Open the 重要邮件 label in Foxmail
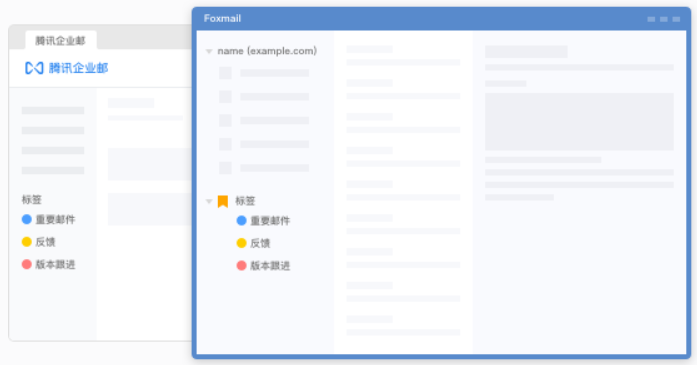Image resolution: width=697 pixels, height=365 pixels. [270, 221]
